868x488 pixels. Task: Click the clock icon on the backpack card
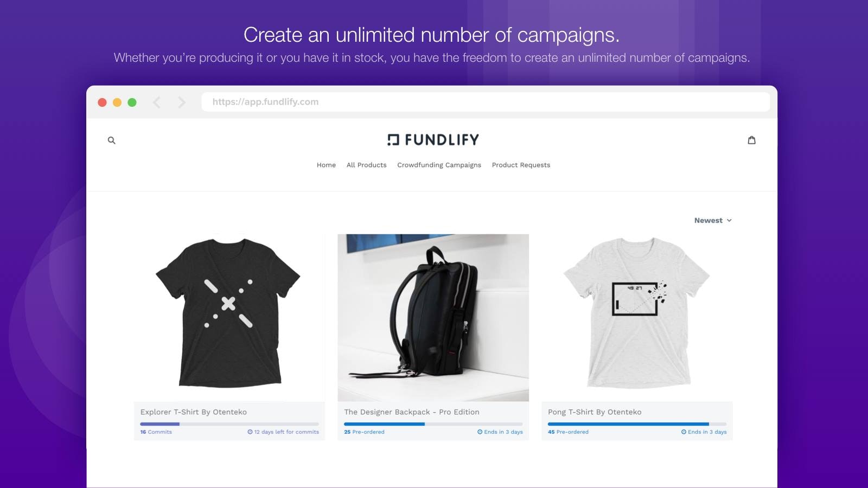tap(480, 432)
